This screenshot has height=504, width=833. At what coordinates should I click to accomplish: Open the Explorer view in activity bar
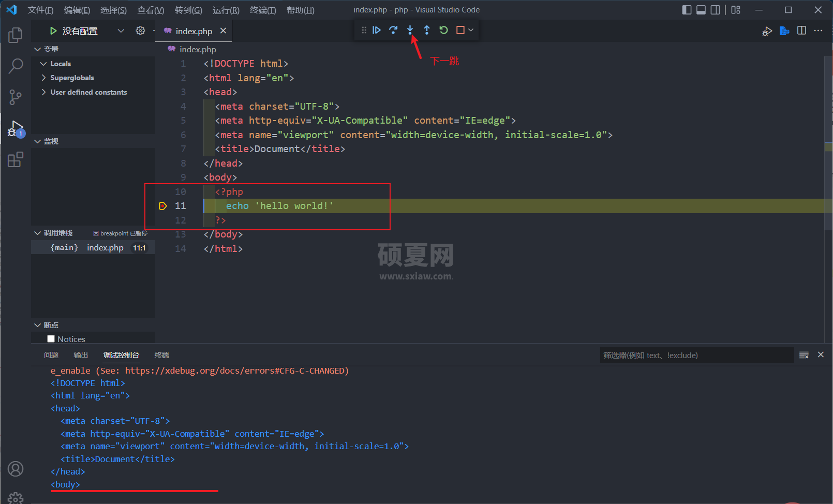tap(16, 35)
